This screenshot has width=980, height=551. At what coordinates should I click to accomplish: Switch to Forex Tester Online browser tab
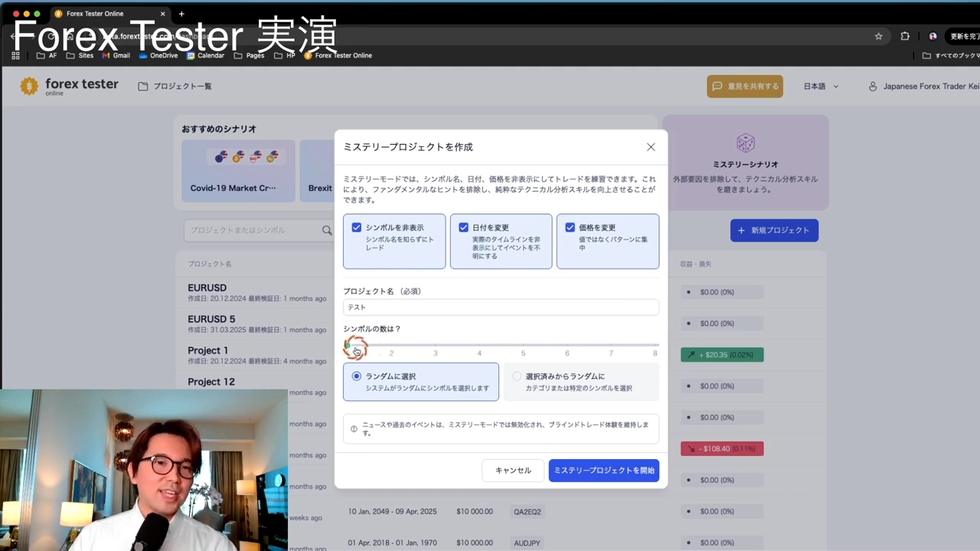click(x=107, y=14)
